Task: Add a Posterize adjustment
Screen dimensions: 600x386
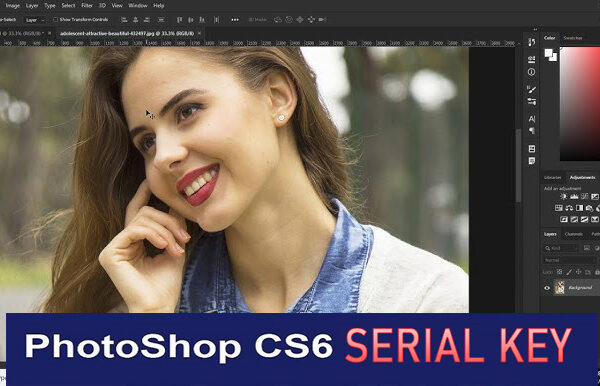Action: pyautogui.click(x=574, y=219)
